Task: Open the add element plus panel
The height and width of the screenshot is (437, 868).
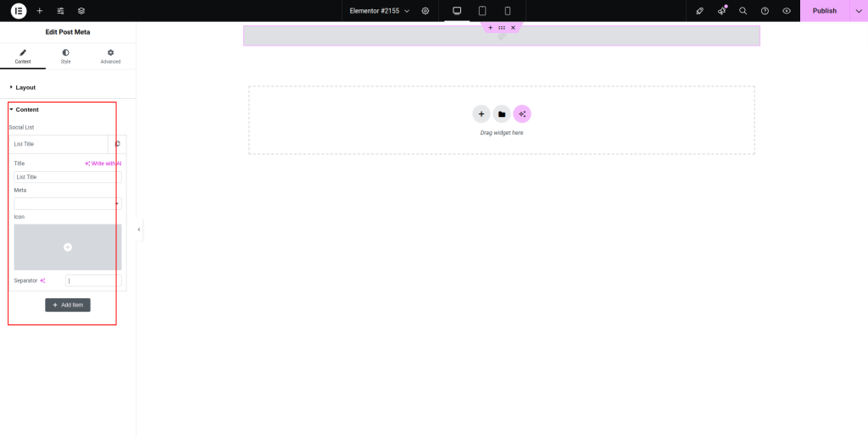Action: coord(39,10)
